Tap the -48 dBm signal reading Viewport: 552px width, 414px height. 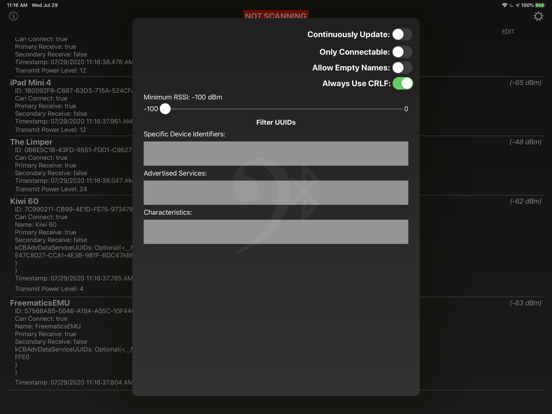525,142
